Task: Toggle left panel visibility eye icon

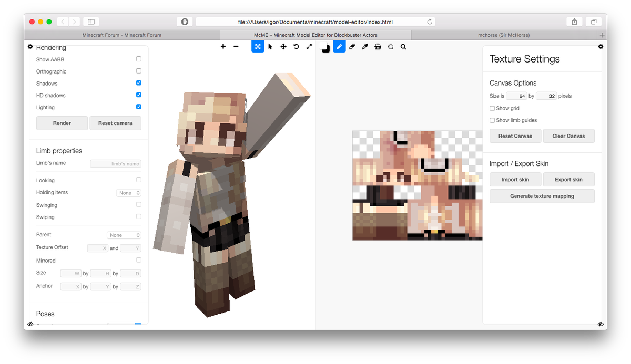Action: [x=30, y=324]
